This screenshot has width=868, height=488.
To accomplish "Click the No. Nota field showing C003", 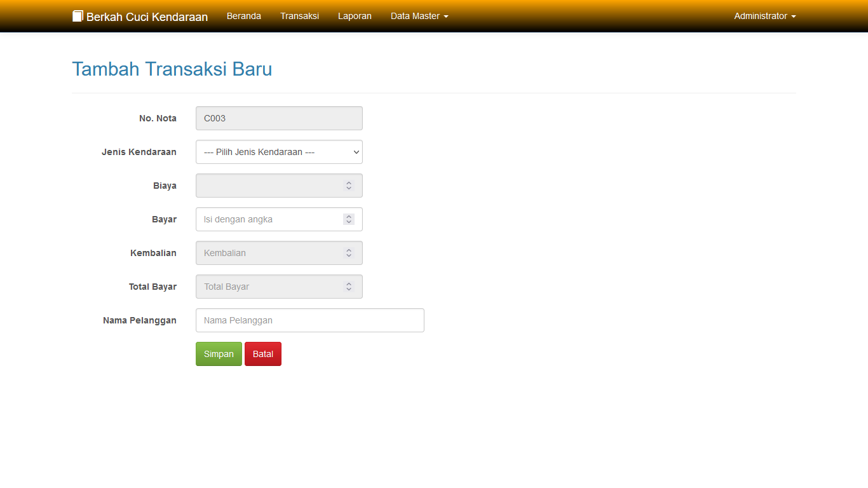I will 279,118.
